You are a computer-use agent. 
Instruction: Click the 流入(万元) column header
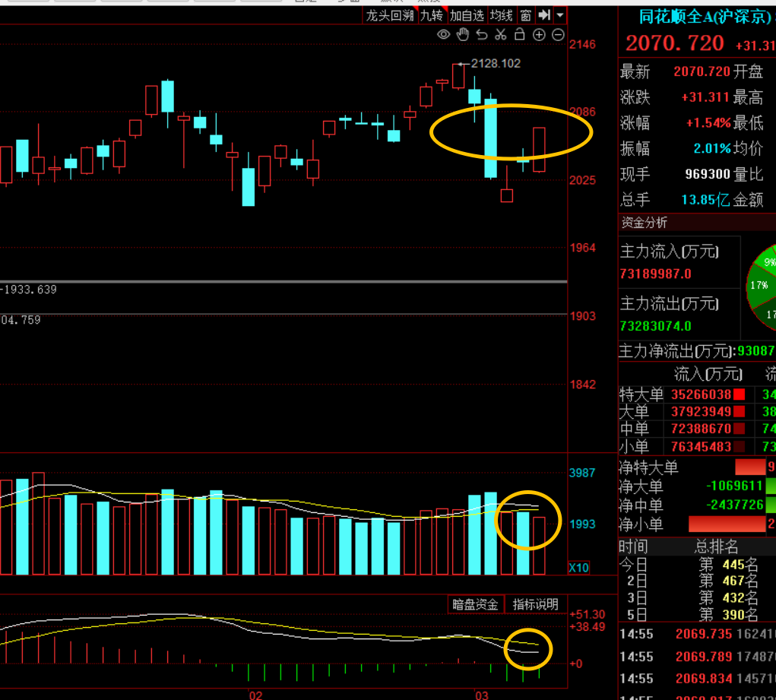tap(708, 374)
